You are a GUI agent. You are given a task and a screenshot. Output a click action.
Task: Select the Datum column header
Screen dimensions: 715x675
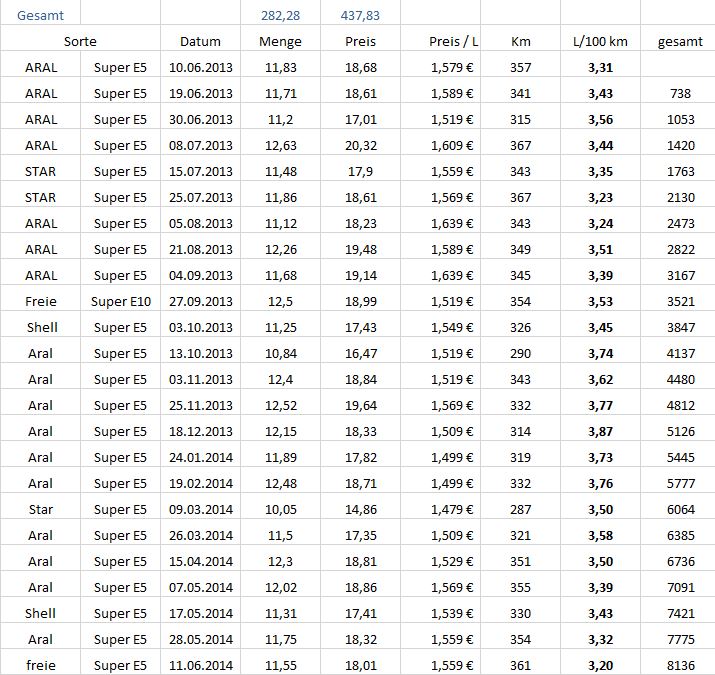(x=200, y=42)
